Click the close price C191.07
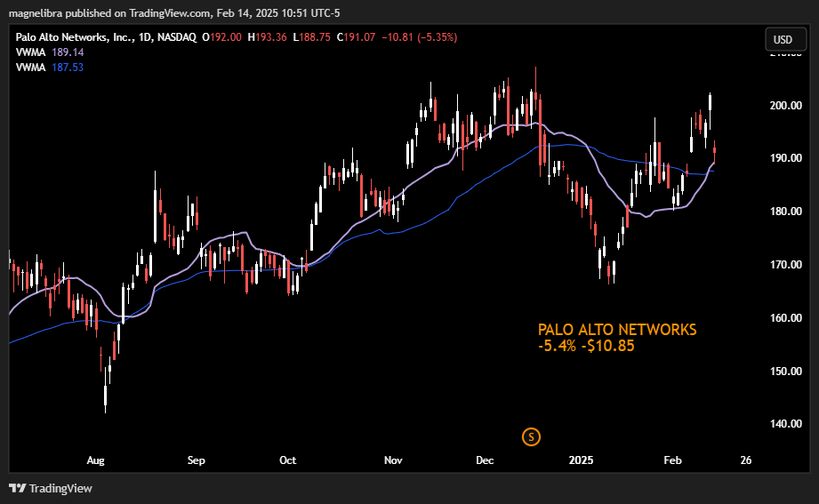Viewport: 819px width, 504px height. click(356, 37)
